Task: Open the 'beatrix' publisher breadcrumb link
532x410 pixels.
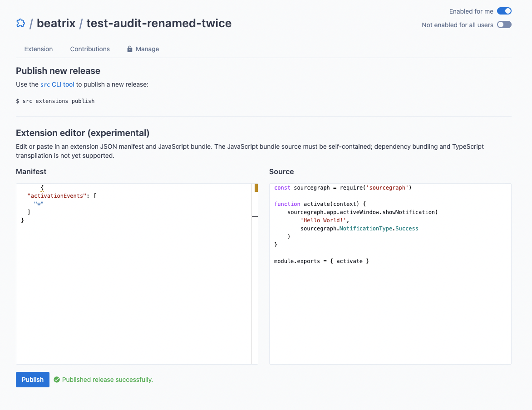Action: click(x=56, y=23)
